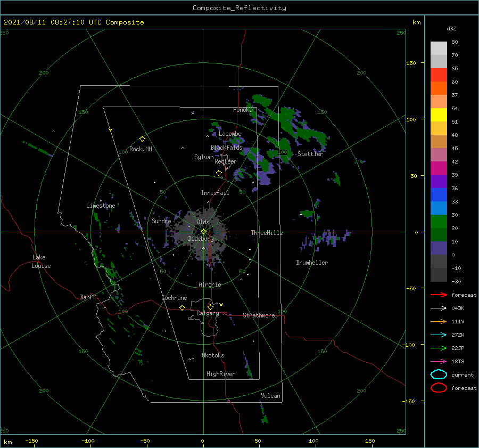This screenshot has width=479, height=448.
Task: Click the red forecast arrow legend icon
Action: (x=439, y=295)
